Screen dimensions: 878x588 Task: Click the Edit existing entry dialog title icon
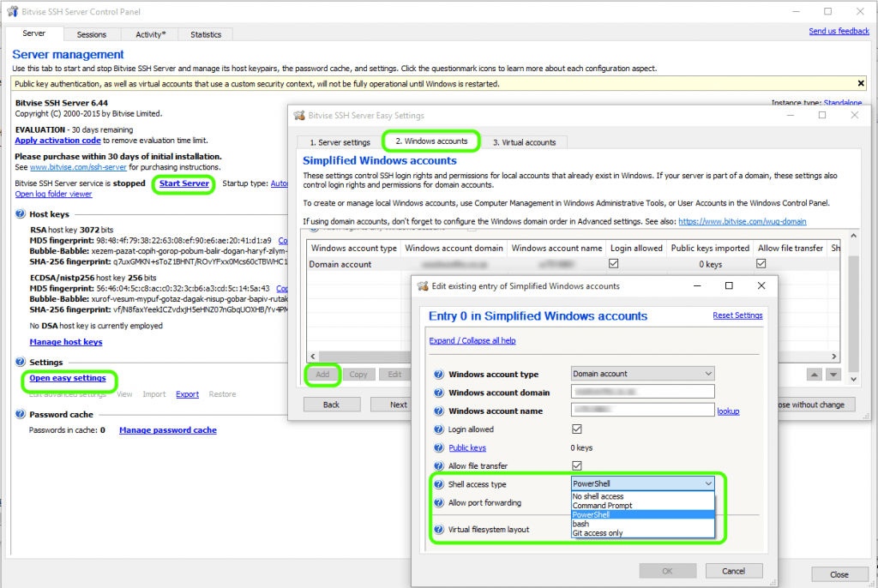pos(423,286)
